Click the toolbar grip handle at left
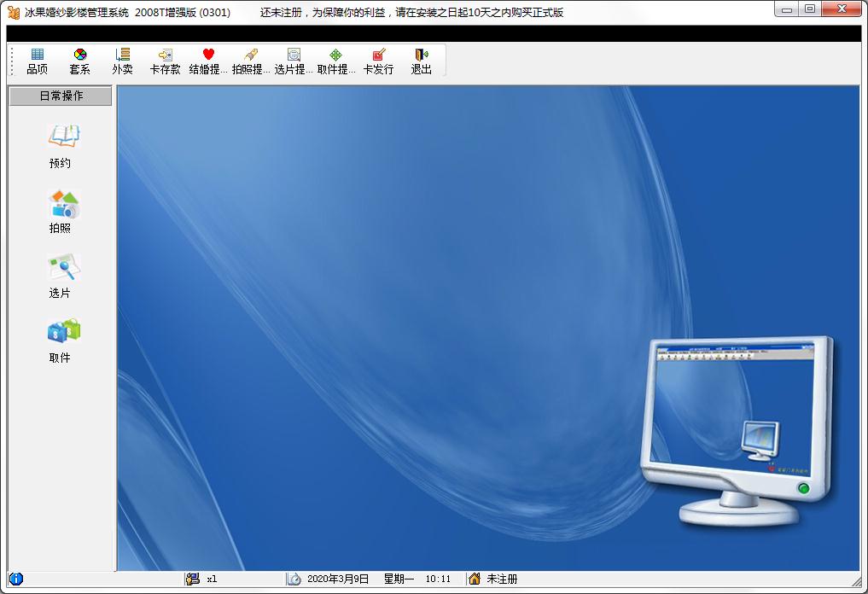 pos(12,61)
